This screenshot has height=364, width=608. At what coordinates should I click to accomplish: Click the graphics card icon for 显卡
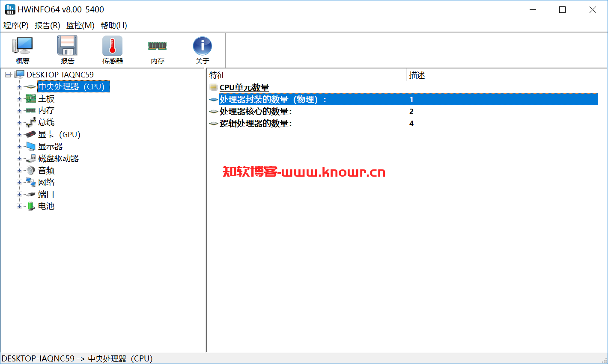(x=31, y=135)
